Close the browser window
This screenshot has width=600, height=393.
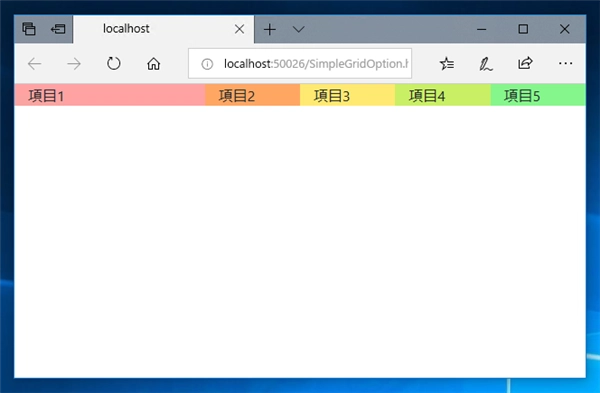564,29
